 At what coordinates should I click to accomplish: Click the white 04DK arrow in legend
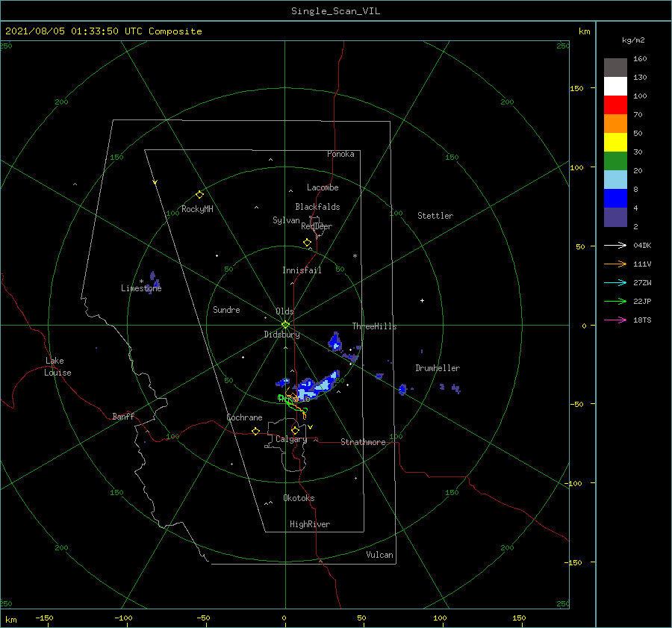tap(615, 245)
